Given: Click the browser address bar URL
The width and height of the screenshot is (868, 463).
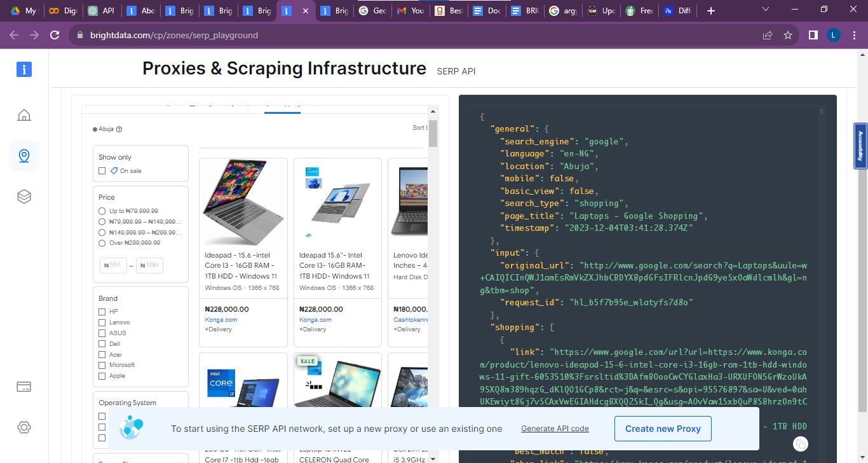Looking at the screenshot, I should pos(174,35).
